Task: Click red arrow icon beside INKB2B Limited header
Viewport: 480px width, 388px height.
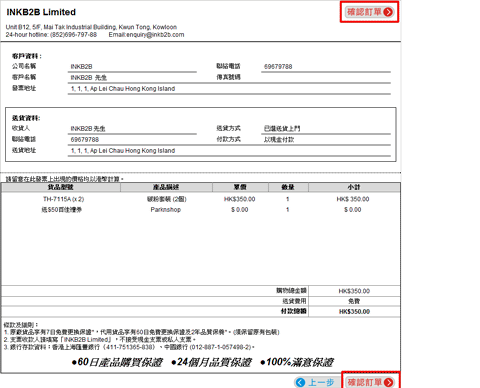Action: [x=388, y=12]
